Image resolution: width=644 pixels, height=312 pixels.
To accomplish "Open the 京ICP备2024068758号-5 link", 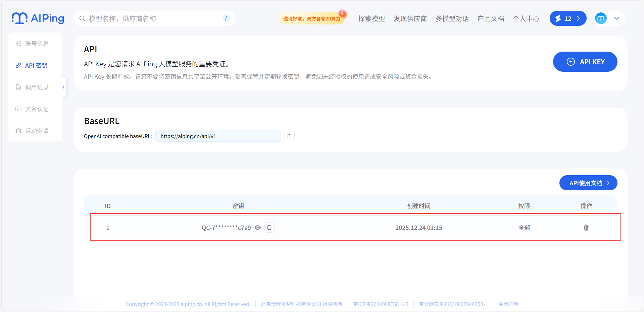I will click(381, 304).
